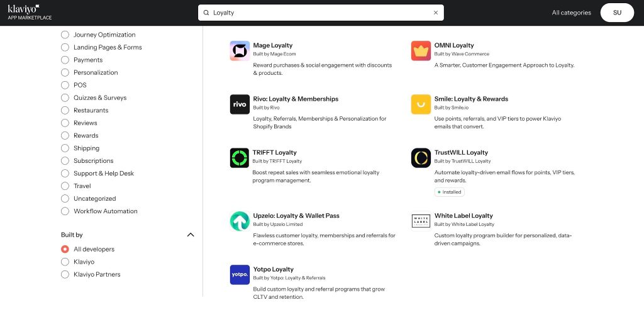644x312 pixels.
Task: Open the Rivo app icon
Action: pos(240,104)
